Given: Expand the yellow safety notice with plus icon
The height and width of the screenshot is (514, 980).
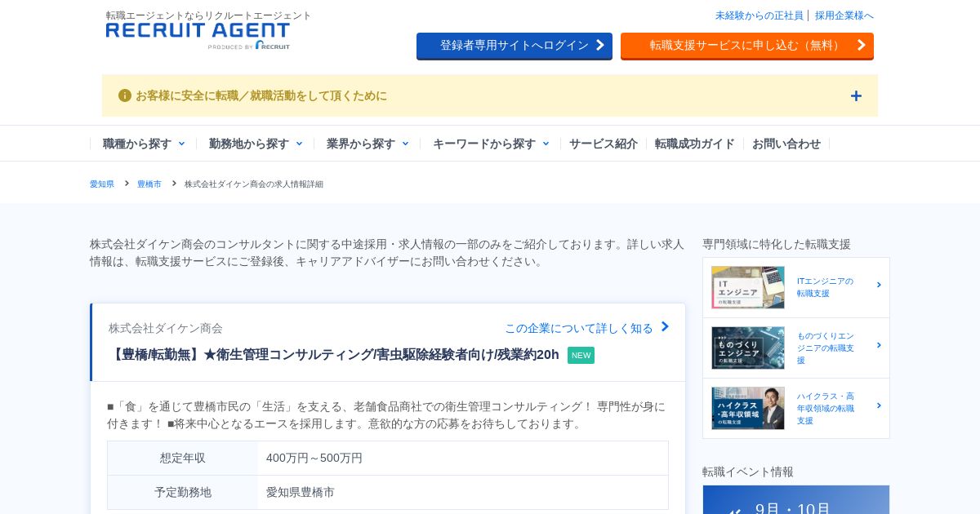Looking at the screenshot, I should (856, 95).
